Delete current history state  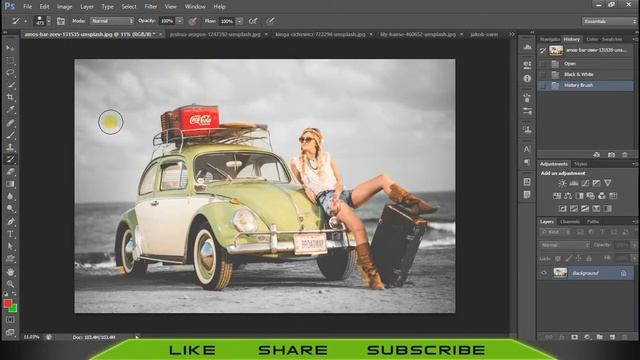click(x=624, y=155)
